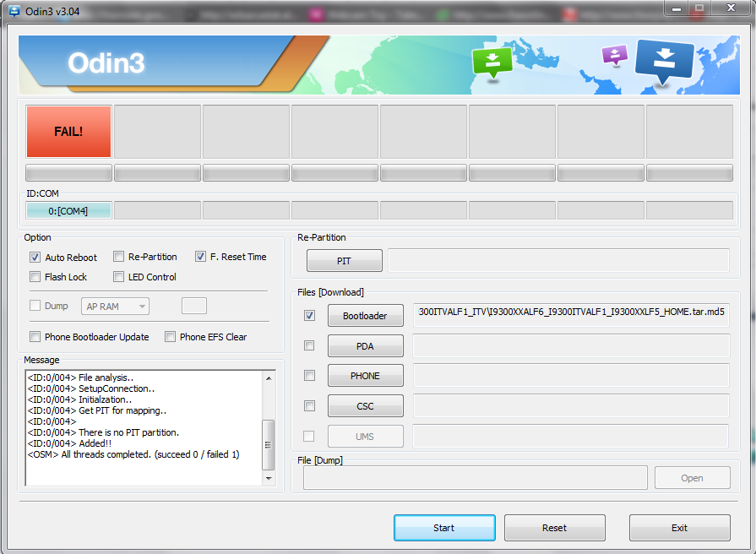Toggle the disabled Dump checkbox

[x=35, y=306]
